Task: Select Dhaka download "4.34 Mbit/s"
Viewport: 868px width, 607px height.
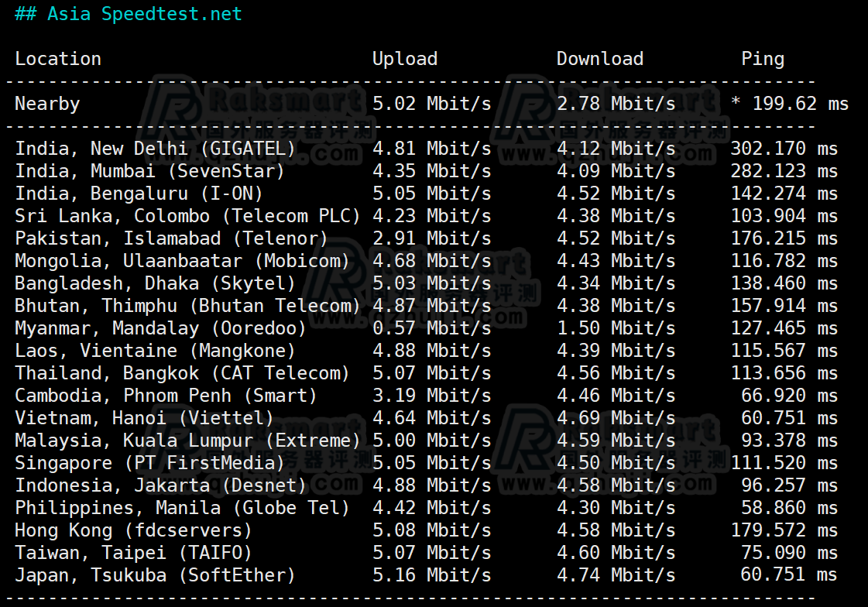Action: pos(616,283)
